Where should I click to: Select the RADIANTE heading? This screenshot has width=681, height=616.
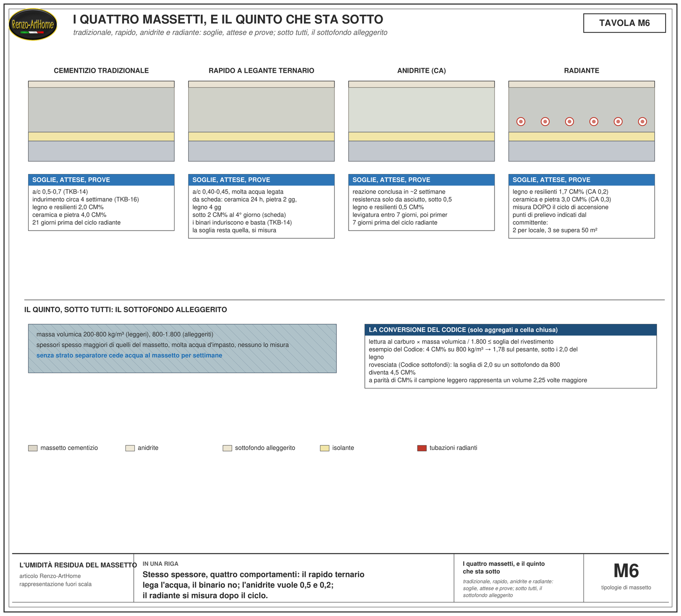[581, 71]
